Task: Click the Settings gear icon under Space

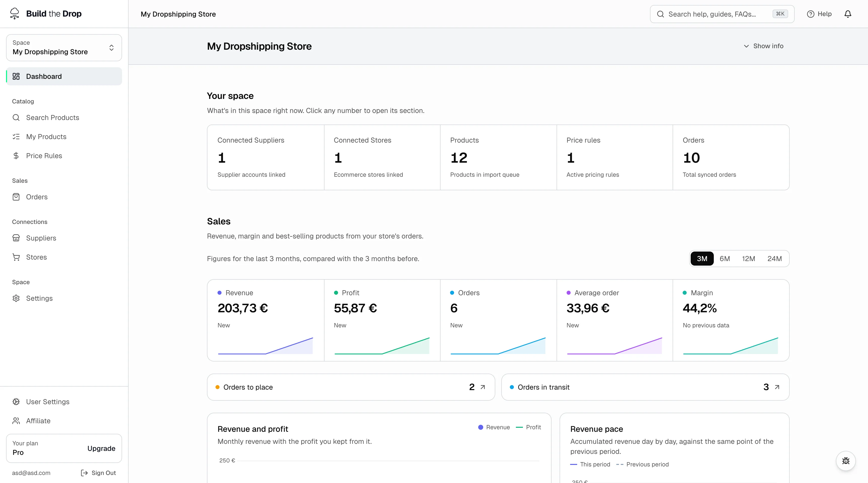Action: 16,298
